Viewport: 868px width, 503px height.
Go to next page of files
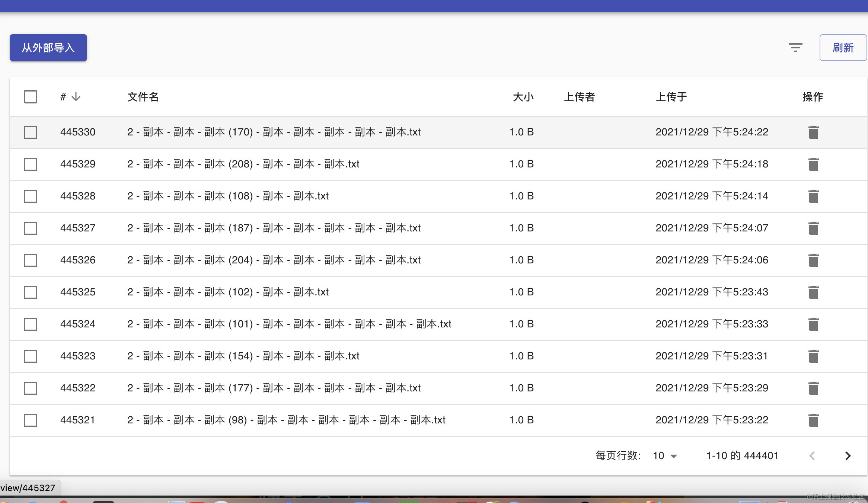pyautogui.click(x=848, y=456)
